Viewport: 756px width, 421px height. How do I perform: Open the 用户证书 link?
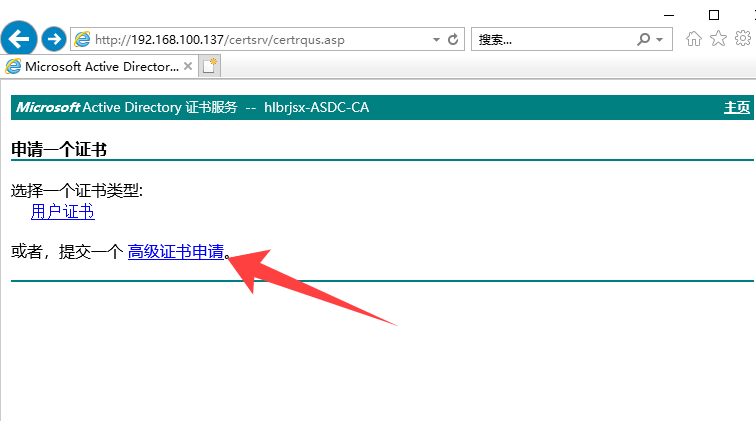pyautogui.click(x=62, y=211)
